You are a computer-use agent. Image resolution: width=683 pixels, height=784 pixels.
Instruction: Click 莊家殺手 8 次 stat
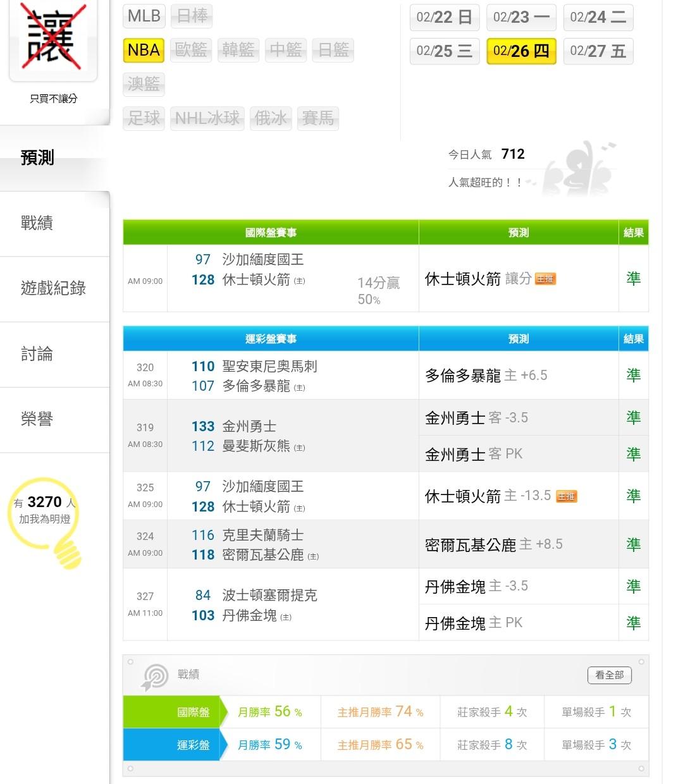(492, 745)
